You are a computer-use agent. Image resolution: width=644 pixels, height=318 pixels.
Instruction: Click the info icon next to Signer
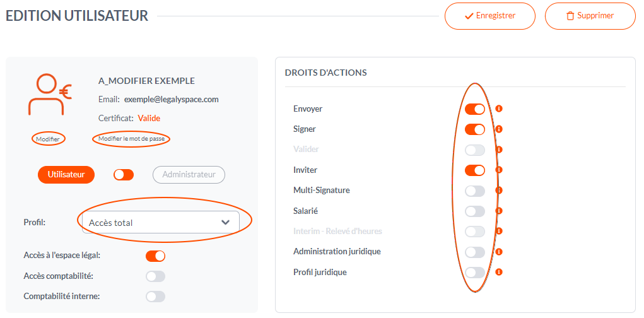pyautogui.click(x=499, y=129)
